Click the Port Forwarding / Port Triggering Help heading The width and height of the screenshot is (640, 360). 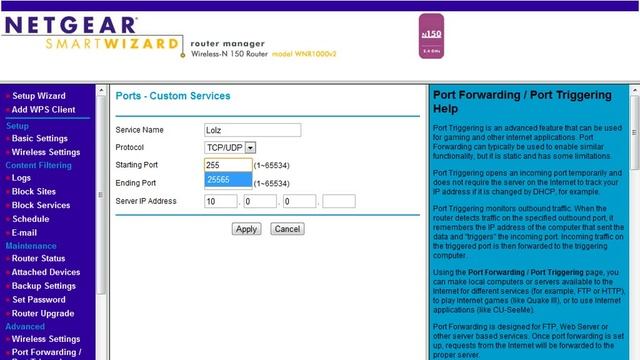(522, 102)
